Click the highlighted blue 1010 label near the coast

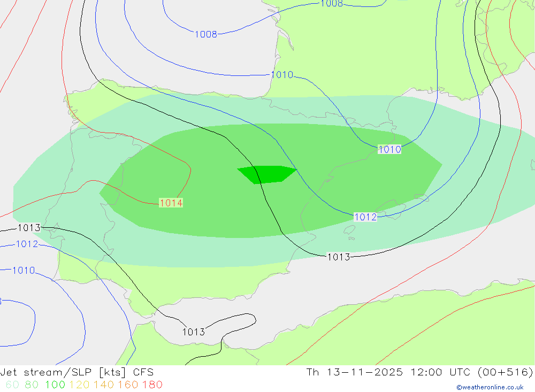pyautogui.click(x=389, y=149)
